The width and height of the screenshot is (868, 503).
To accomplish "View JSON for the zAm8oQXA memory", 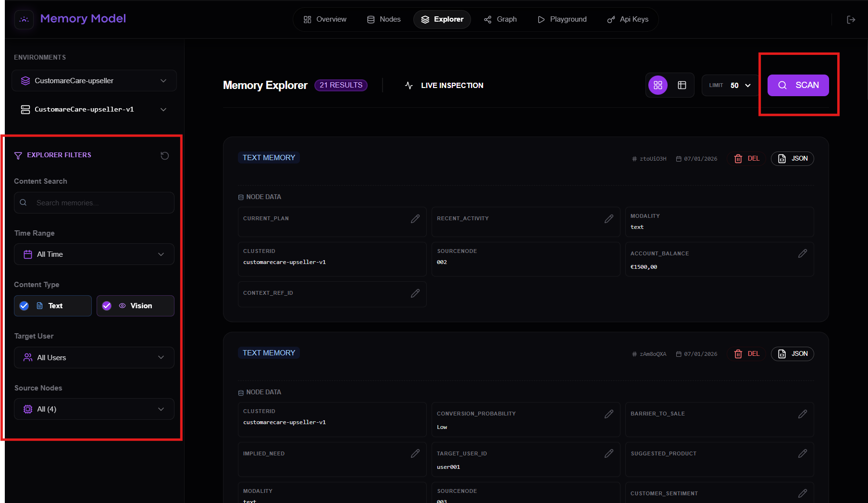I will tap(792, 354).
